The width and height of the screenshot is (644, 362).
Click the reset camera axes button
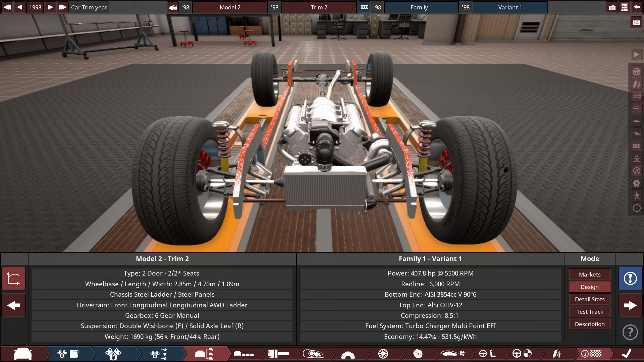(x=13, y=278)
